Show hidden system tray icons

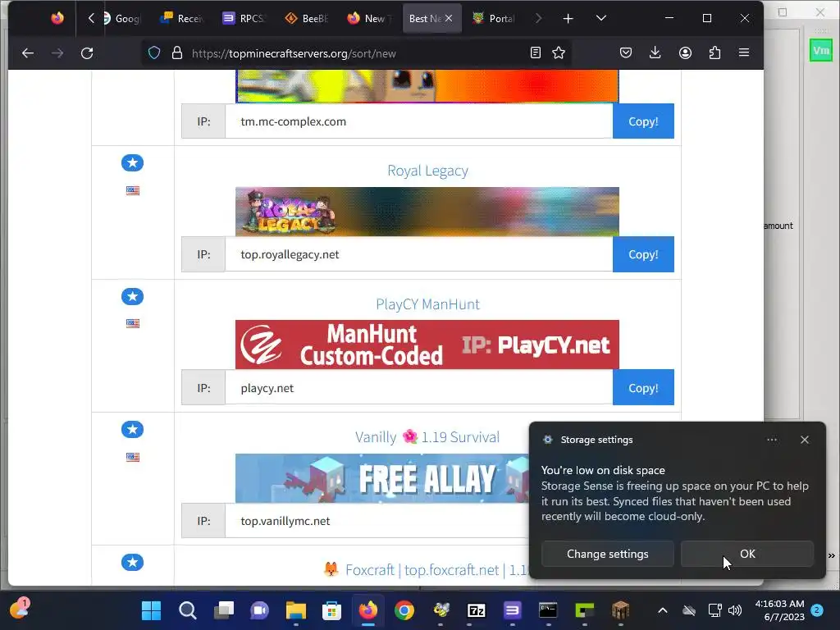coord(663,610)
